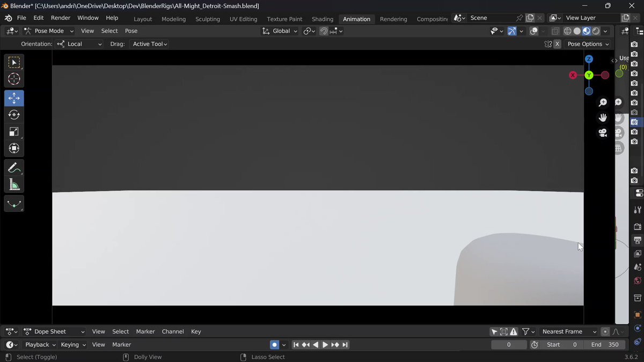Switch to the Shading workspace tab
Viewport: 644px width, 362px height.
pos(323,19)
